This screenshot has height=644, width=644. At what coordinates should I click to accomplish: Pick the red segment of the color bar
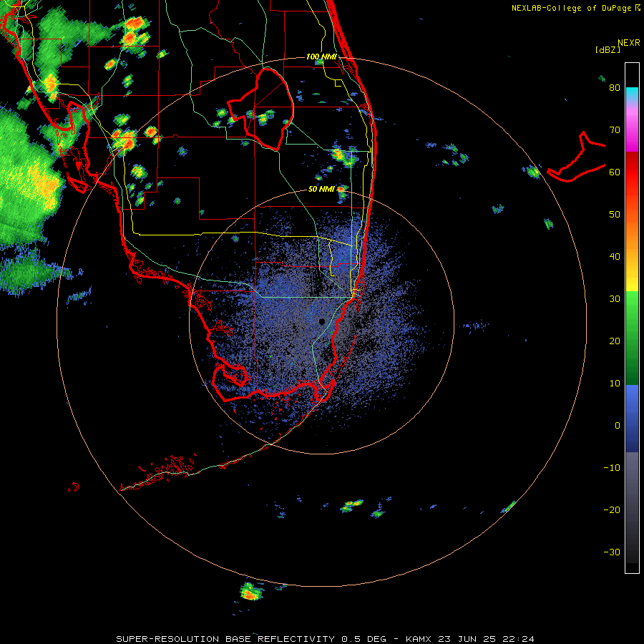point(632,172)
